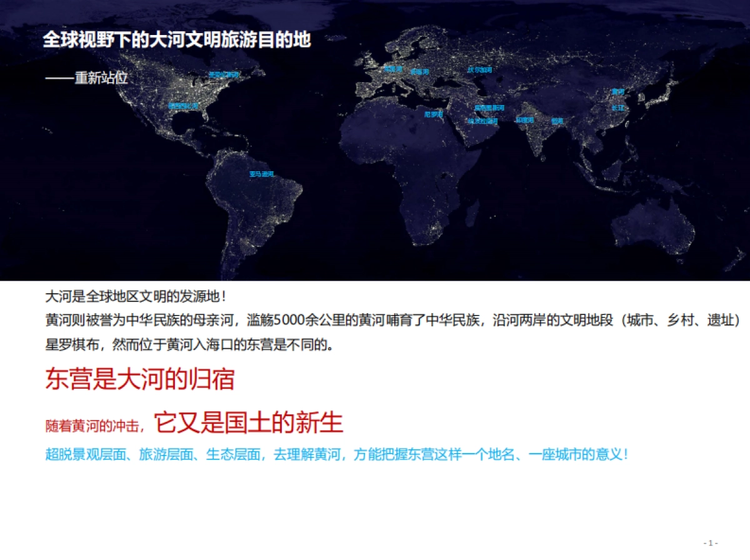
Task: Click the 幼发拉底河 label
Action: pyautogui.click(x=483, y=121)
